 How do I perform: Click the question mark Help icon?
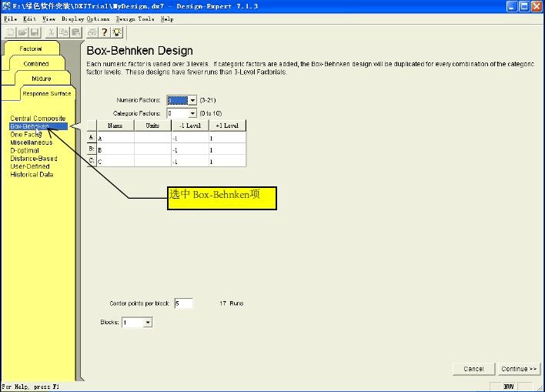coord(104,32)
